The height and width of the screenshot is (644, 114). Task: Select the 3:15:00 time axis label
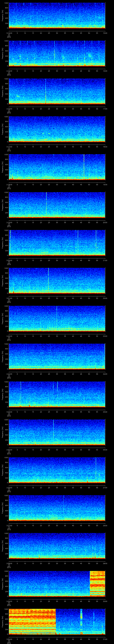coord(9,71)
